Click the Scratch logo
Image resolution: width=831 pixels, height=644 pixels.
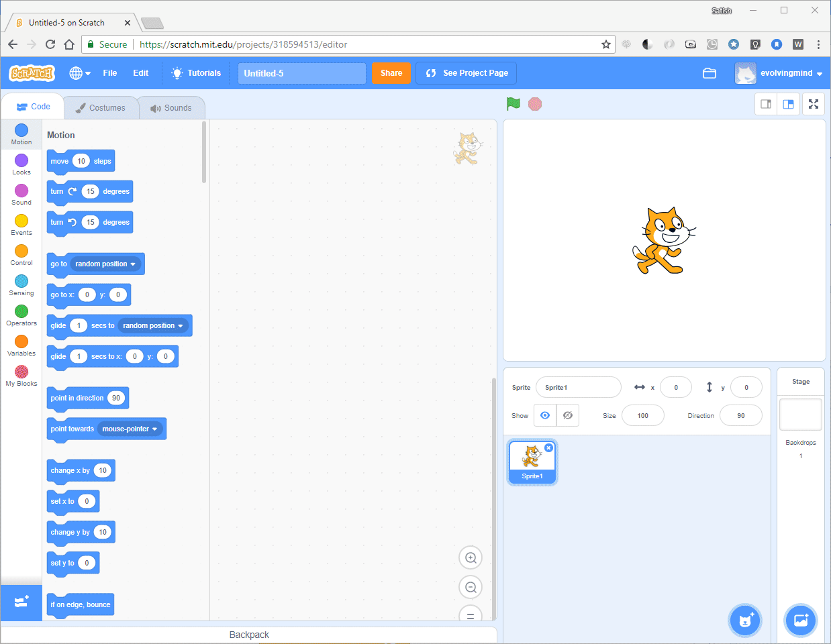pos(32,73)
